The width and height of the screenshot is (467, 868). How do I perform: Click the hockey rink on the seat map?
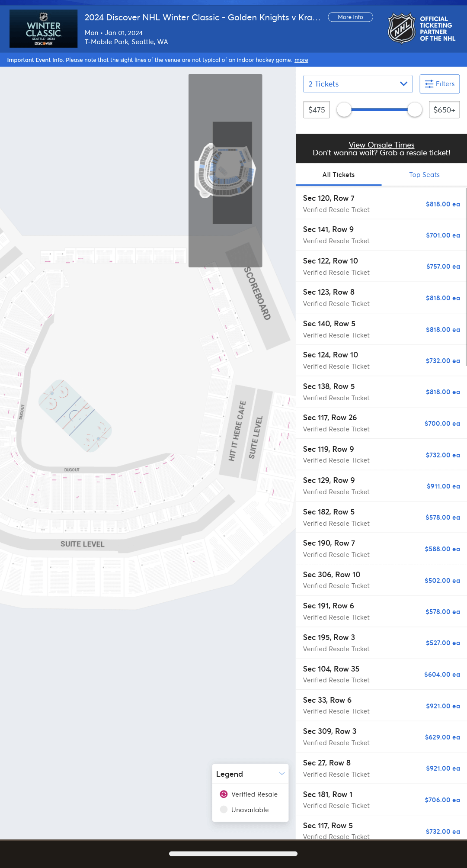coord(75,416)
